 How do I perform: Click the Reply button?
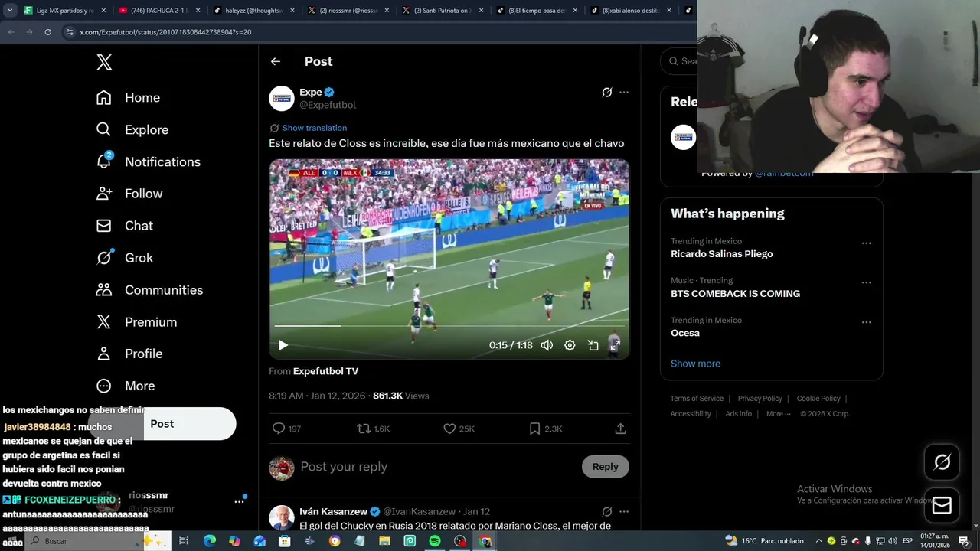click(x=605, y=467)
